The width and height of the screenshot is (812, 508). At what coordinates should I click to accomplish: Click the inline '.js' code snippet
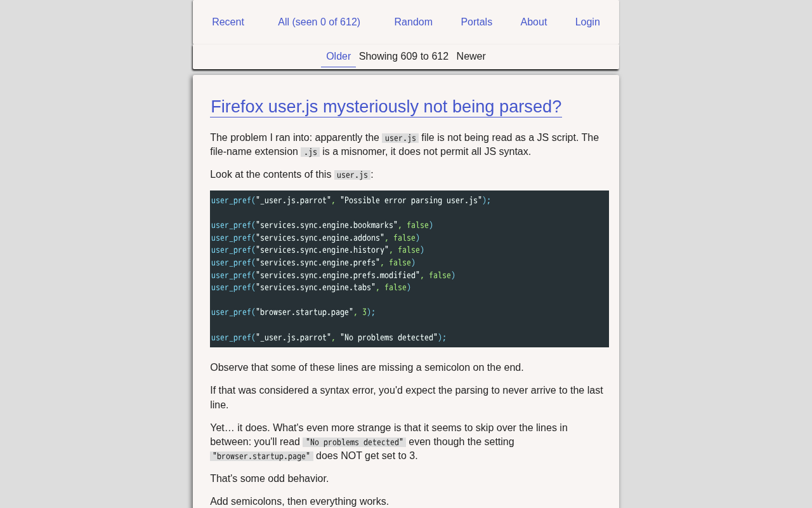(x=310, y=152)
